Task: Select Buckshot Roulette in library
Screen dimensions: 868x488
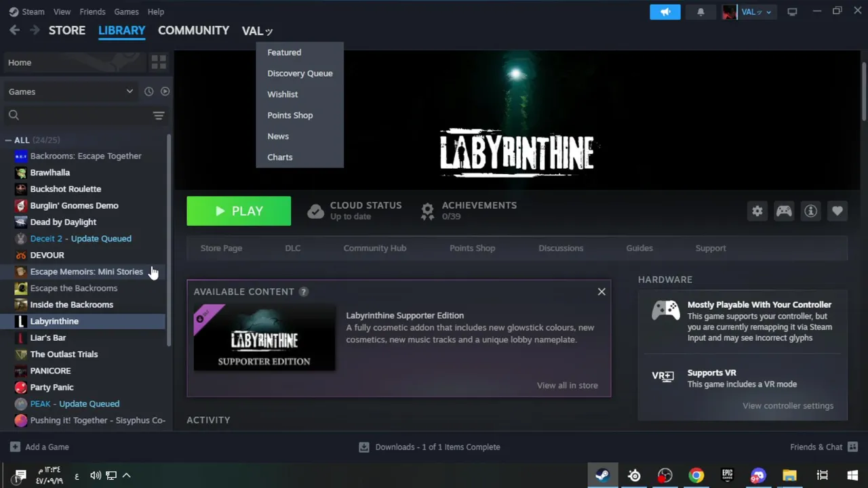Action: coord(65,189)
